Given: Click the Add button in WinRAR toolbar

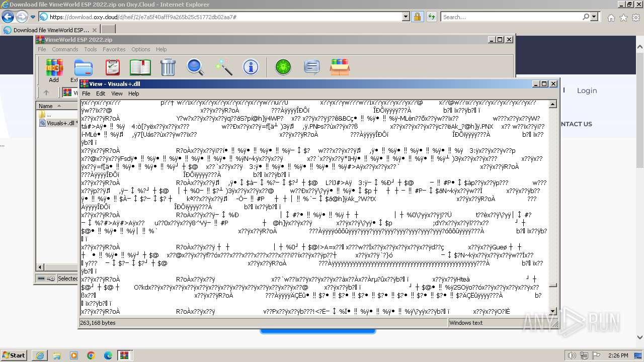Looking at the screenshot, I should click(x=54, y=70).
